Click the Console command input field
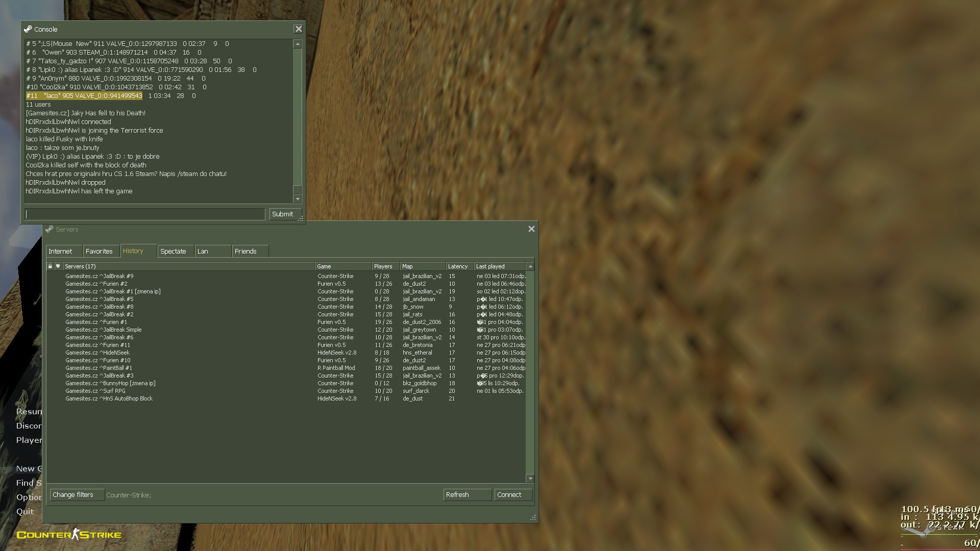 145,214
